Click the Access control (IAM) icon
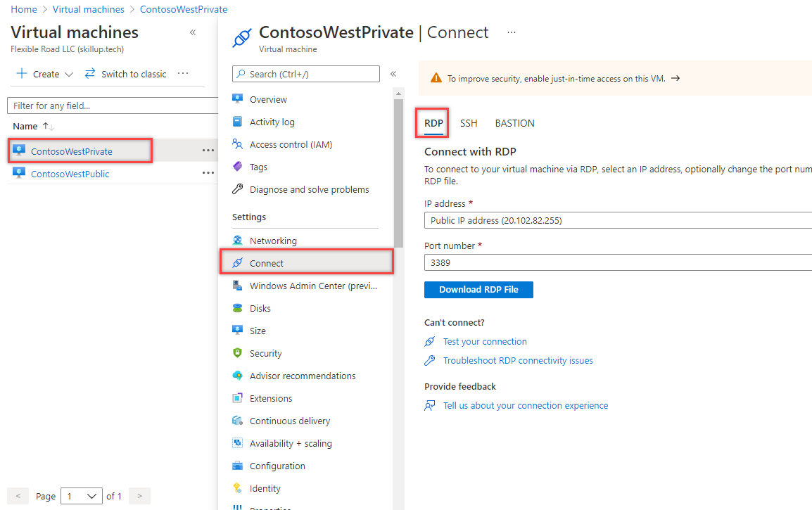This screenshot has width=812, height=510. pos(238,144)
